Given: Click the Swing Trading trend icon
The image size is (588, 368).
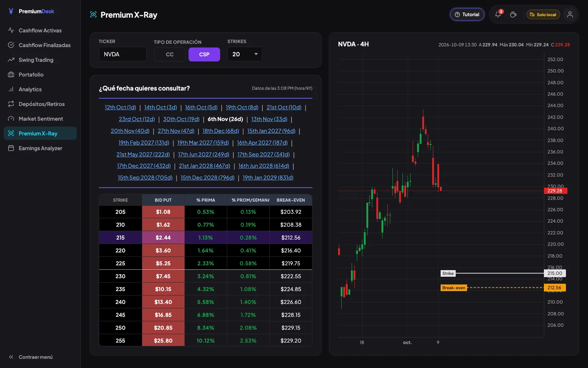Looking at the screenshot, I should [11, 60].
